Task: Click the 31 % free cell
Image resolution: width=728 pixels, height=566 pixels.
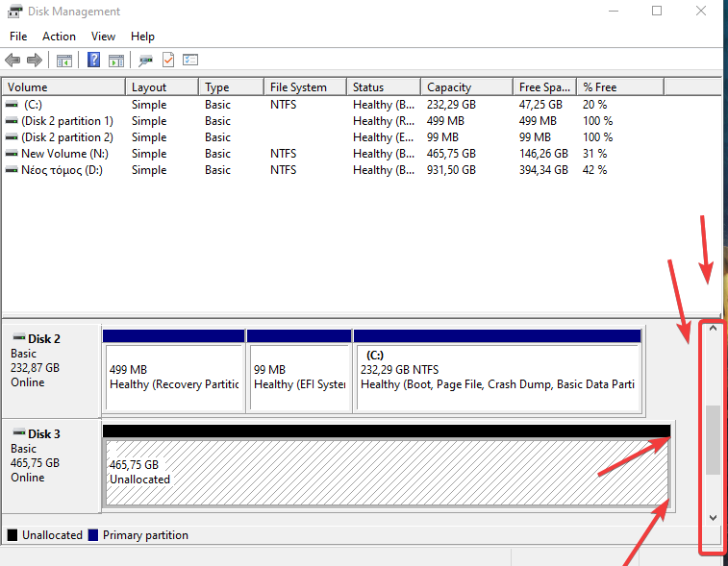Action: pyautogui.click(x=594, y=154)
